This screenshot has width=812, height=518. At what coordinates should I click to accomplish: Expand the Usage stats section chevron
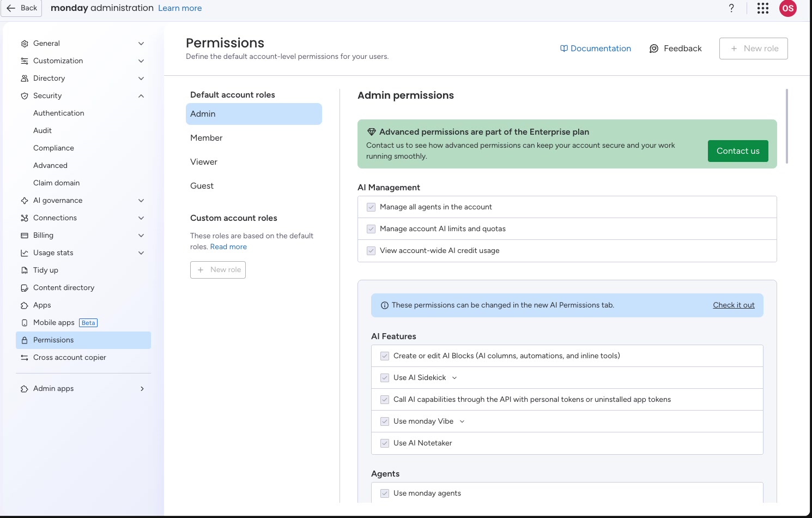pyautogui.click(x=141, y=253)
